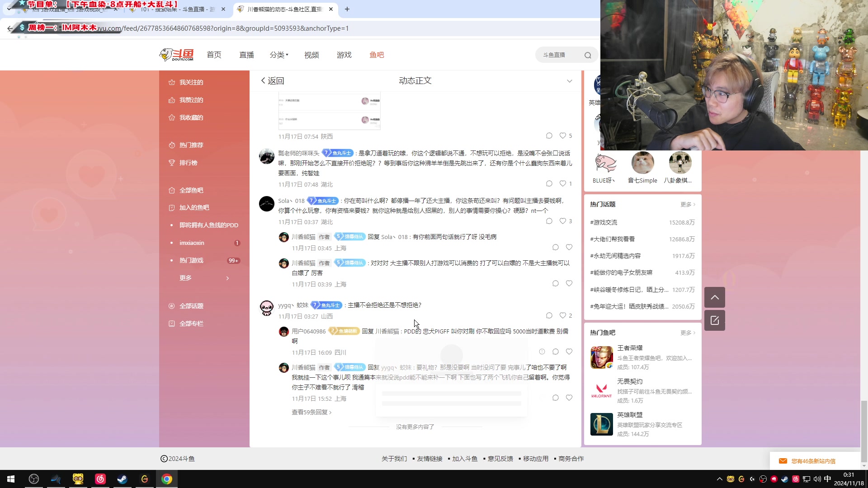Image resolution: width=868 pixels, height=488 pixels.
Task: Click the yygq丶蛟妹 avatar
Action: tap(267, 308)
